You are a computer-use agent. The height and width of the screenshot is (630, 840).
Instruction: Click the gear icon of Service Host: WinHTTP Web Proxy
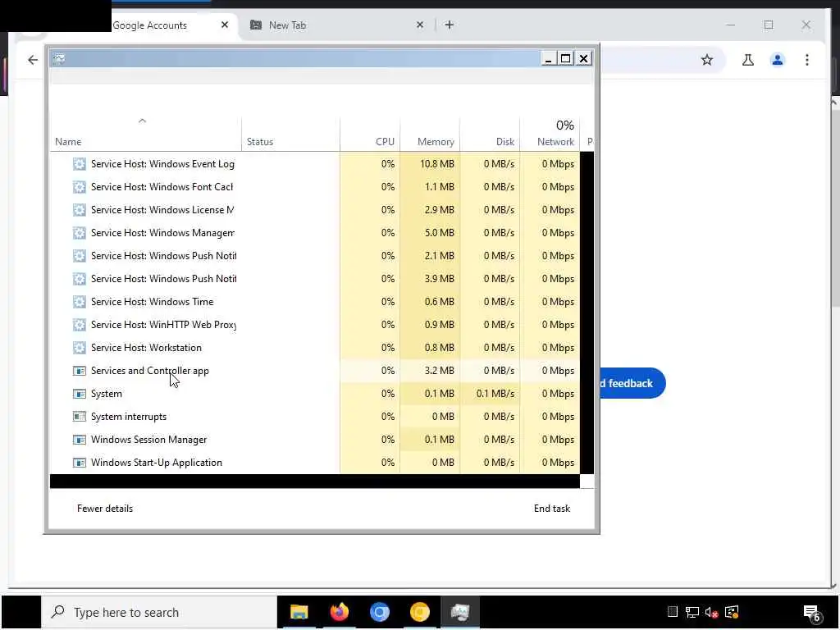click(x=80, y=325)
